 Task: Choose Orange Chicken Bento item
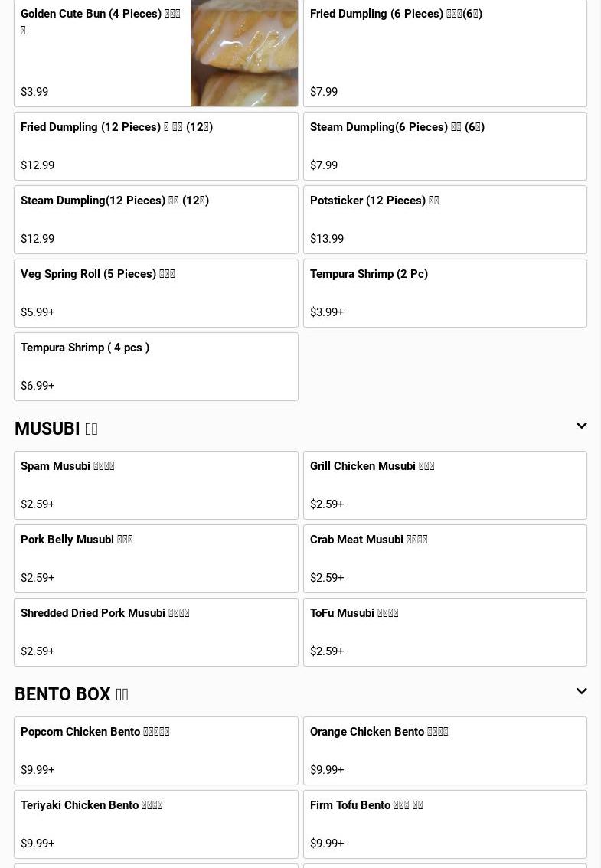click(445, 751)
